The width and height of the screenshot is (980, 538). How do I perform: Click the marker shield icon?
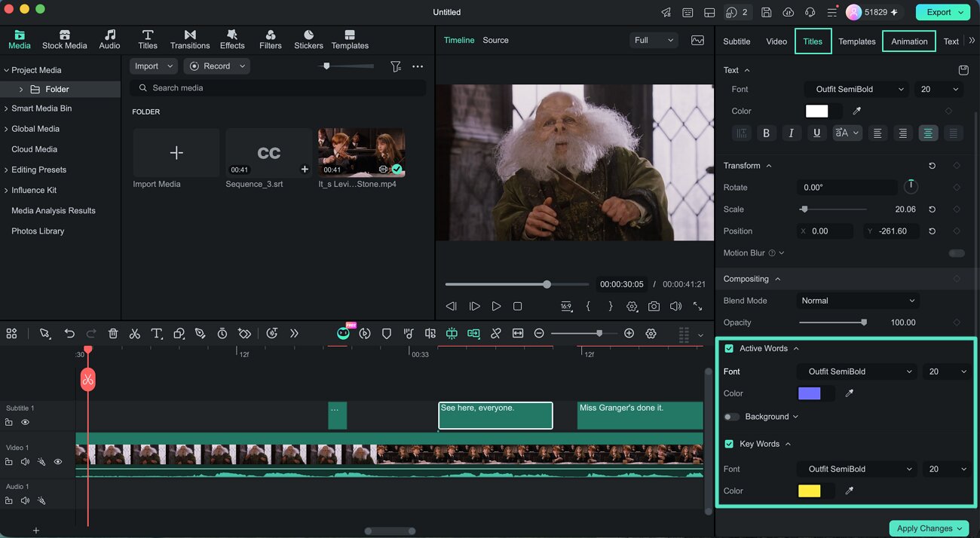coord(387,333)
